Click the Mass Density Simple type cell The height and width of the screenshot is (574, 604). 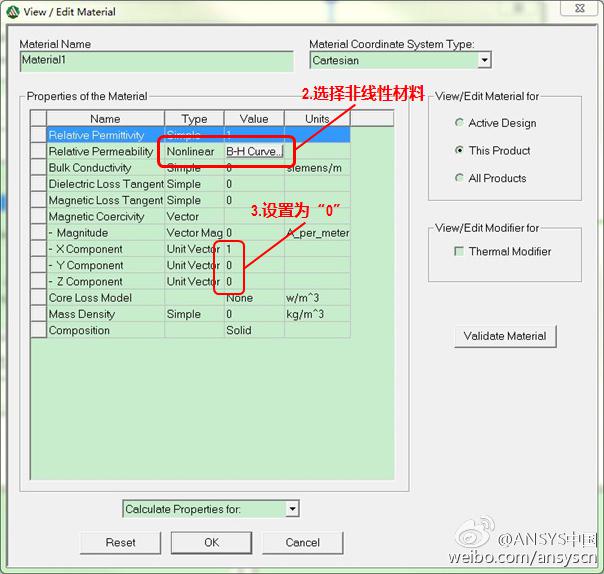(x=194, y=314)
